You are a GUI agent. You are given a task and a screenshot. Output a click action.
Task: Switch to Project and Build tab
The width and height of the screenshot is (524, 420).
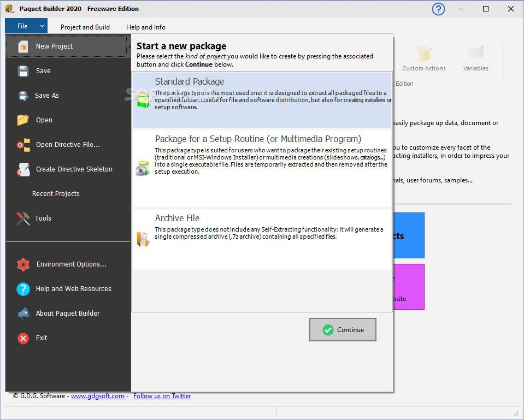pyautogui.click(x=85, y=27)
